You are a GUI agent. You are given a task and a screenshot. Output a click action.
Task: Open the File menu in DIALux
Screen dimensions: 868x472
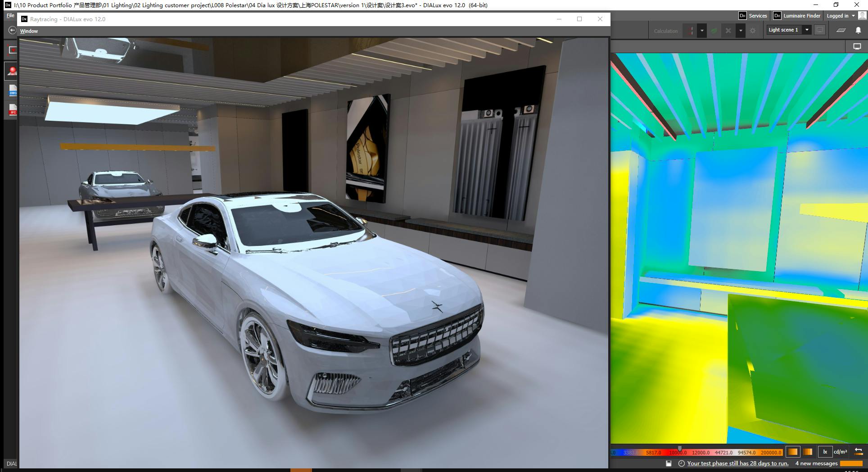(10, 15)
